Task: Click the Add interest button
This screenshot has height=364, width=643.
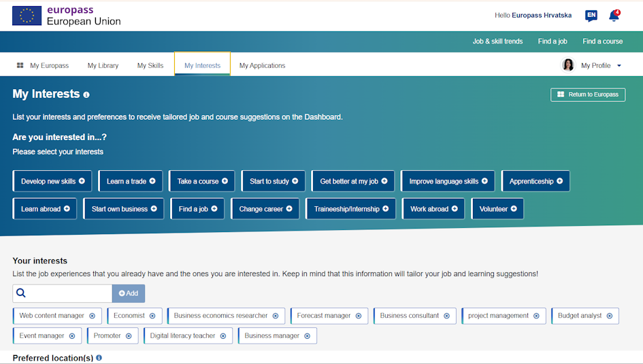Action: (129, 293)
